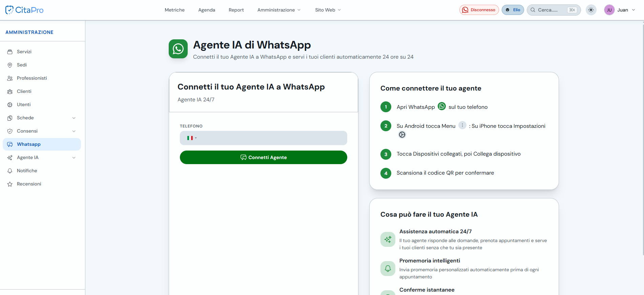Switch to the Report tab
This screenshot has height=295, width=644.
(236, 10)
